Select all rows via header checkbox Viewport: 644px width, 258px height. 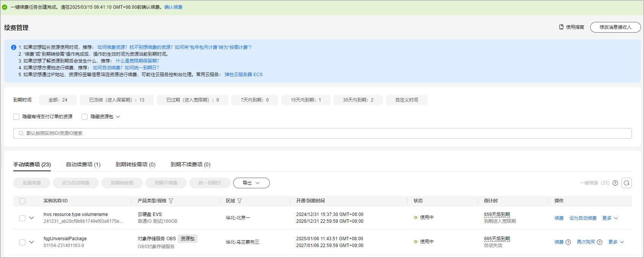point(22,201)
